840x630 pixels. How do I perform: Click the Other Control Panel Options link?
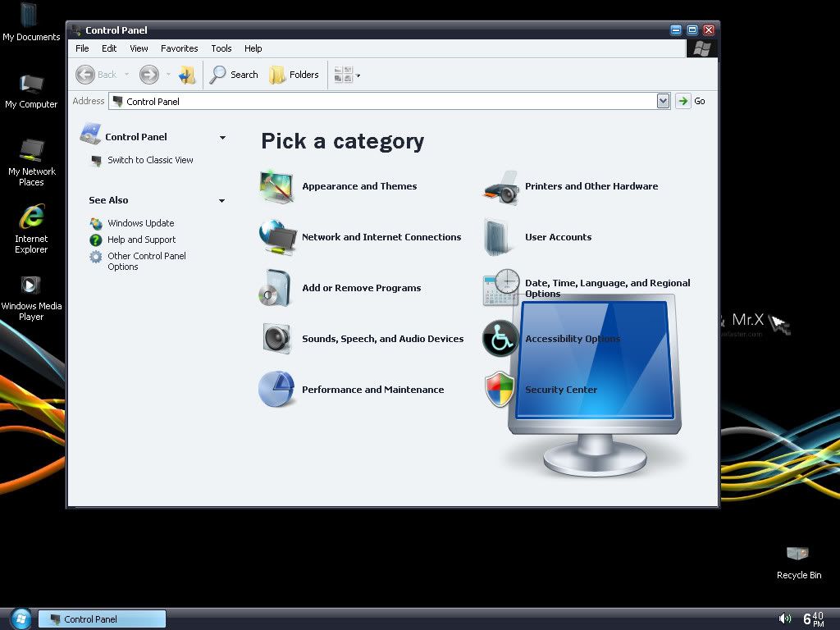point(147,262)
